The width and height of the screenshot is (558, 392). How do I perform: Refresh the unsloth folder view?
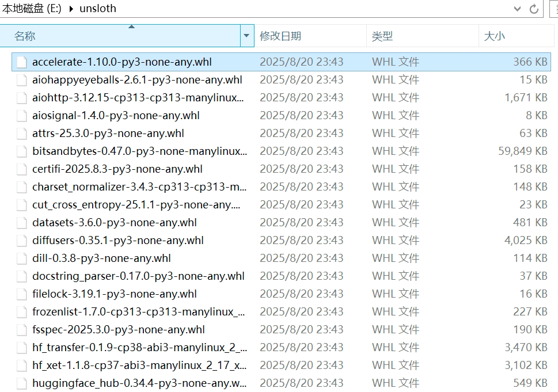click(x=534, y=9)
